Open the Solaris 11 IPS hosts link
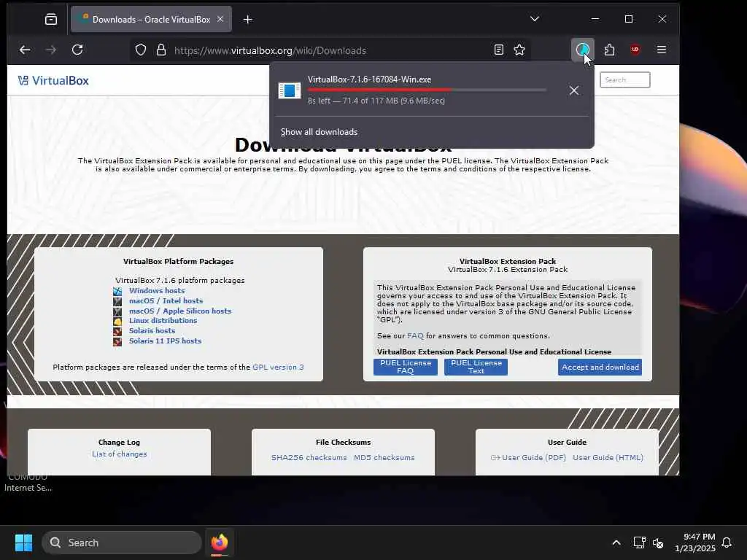This screenshot has height=560, width=747. click(165, 341)
